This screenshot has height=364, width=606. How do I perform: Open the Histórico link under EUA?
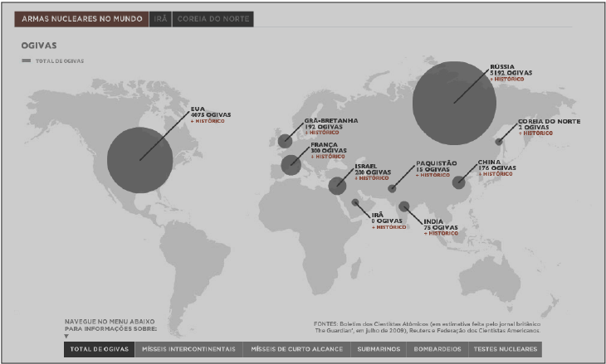click(208, 122)
